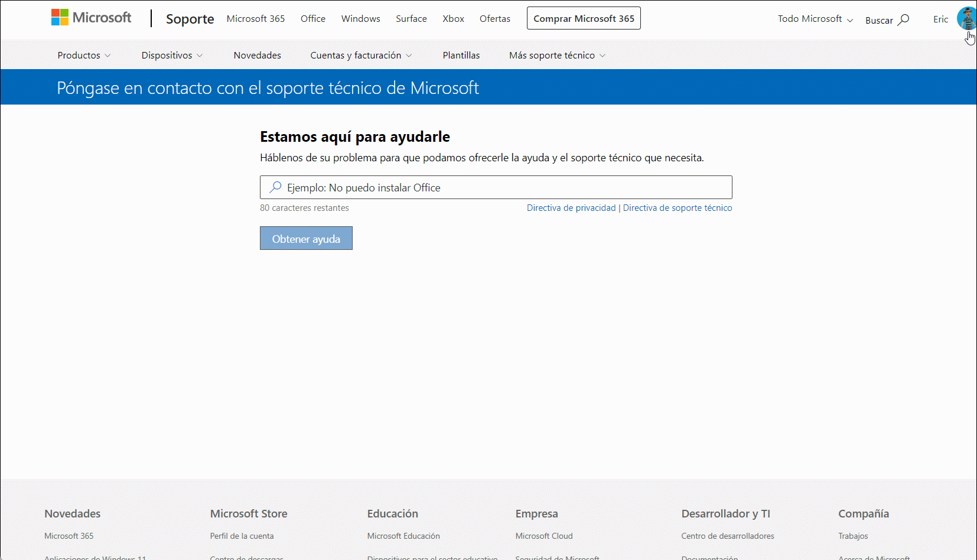Open the Microsoft Cloud footer link

pyautogui.click(x=544, y=536)
